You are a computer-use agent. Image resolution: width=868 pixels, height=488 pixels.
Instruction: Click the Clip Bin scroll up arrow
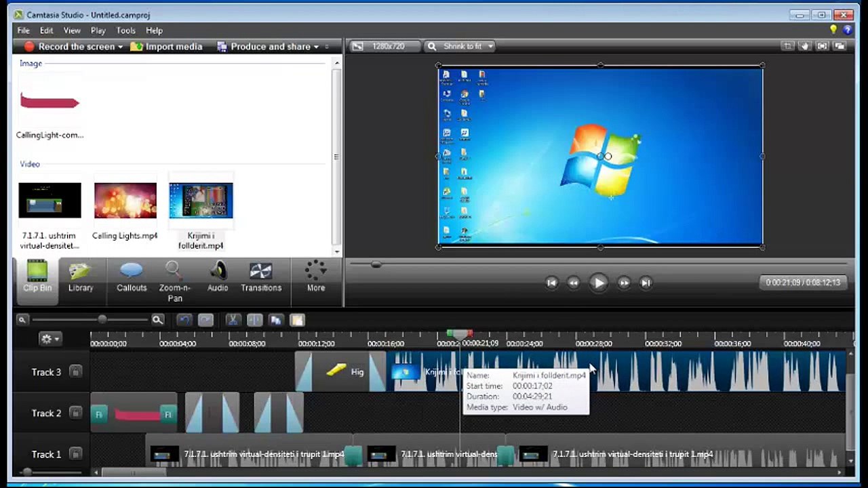tap(337, 63)
